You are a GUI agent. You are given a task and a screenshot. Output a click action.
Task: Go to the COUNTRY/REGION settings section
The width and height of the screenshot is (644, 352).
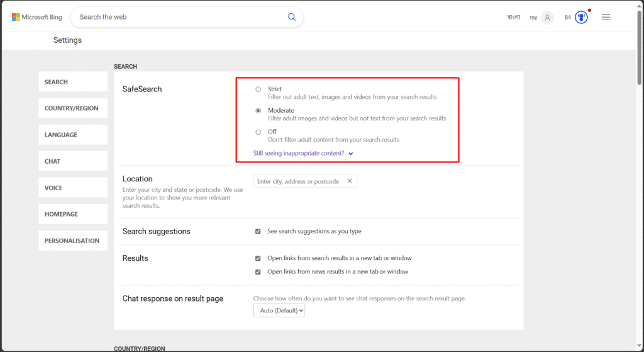73,108
